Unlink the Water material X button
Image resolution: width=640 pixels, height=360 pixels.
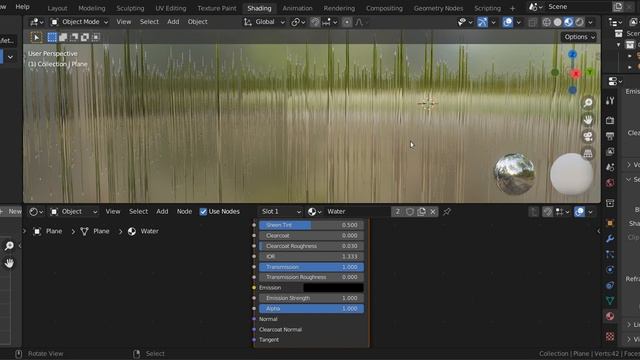point(433,211)
